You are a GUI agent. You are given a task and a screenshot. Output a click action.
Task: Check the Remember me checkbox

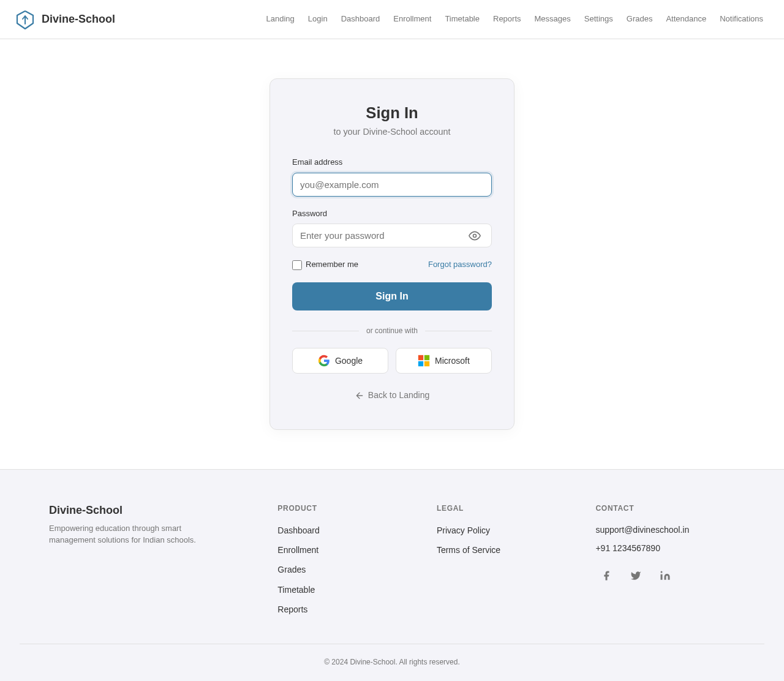(x=297, y=265)
